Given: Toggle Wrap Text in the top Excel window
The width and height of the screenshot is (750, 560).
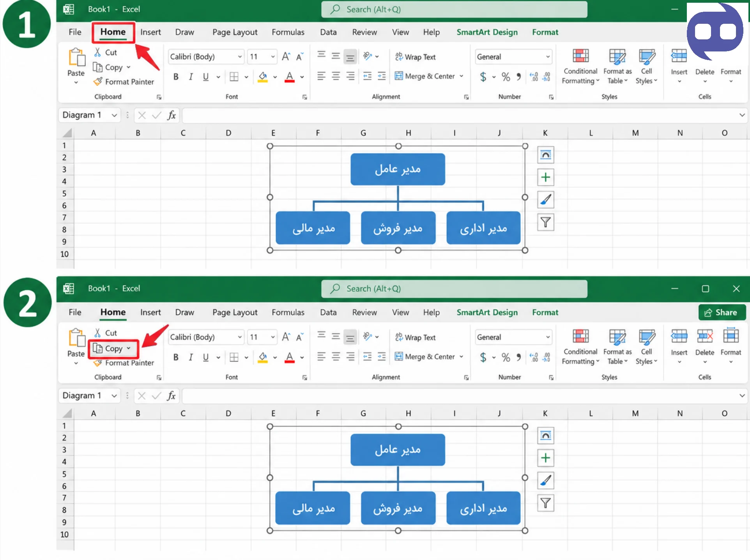Looking at the screenshot, I should [x=415, y=57].
